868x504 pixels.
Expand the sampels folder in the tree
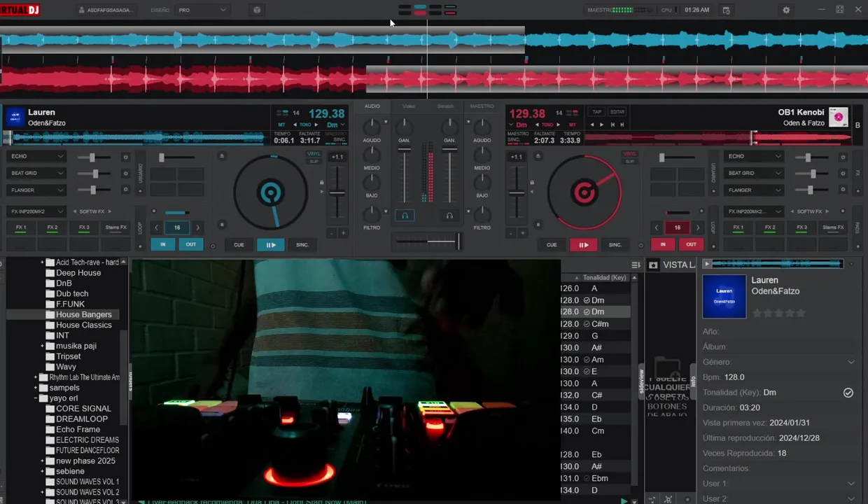click(x=36, y=388)
